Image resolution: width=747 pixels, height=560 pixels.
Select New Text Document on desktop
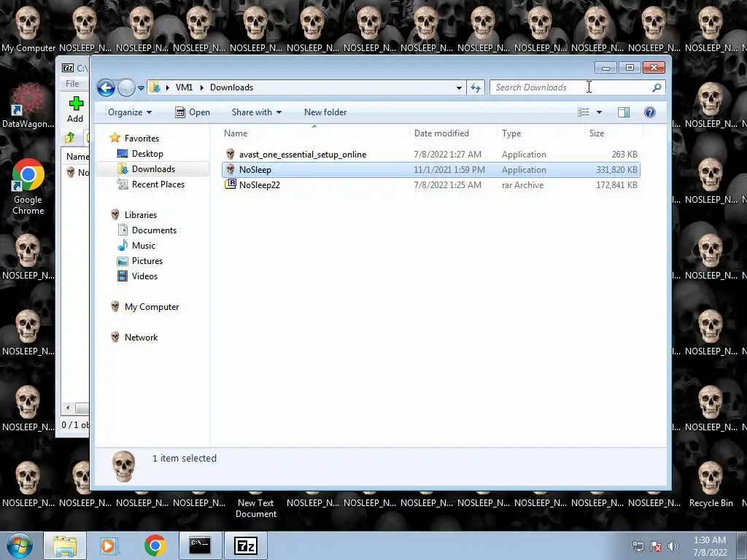[256, 508]
